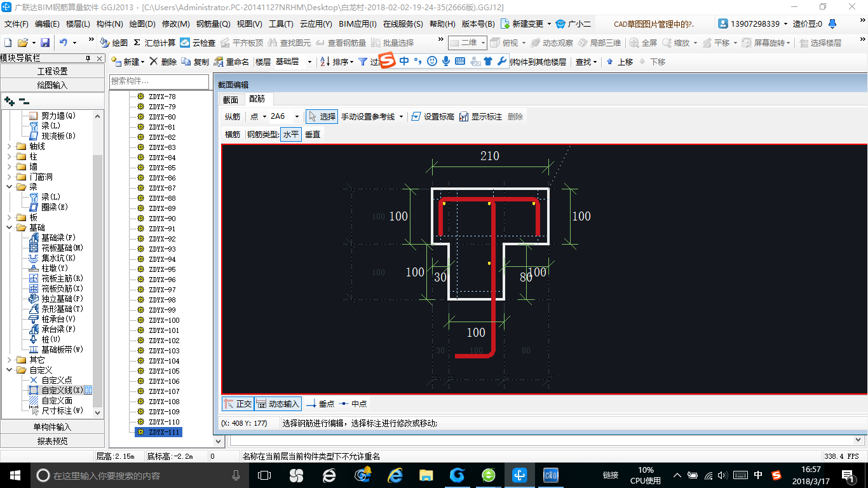Screen dimensions: 868x488
Task: Select 自定义线(X) in the tree
Action: click(62, 390)
